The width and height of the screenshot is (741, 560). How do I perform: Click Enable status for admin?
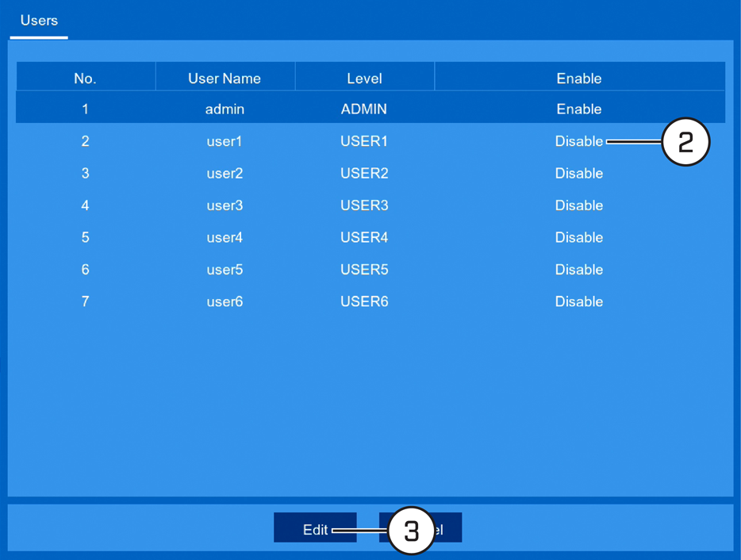[x=579, y=109]
